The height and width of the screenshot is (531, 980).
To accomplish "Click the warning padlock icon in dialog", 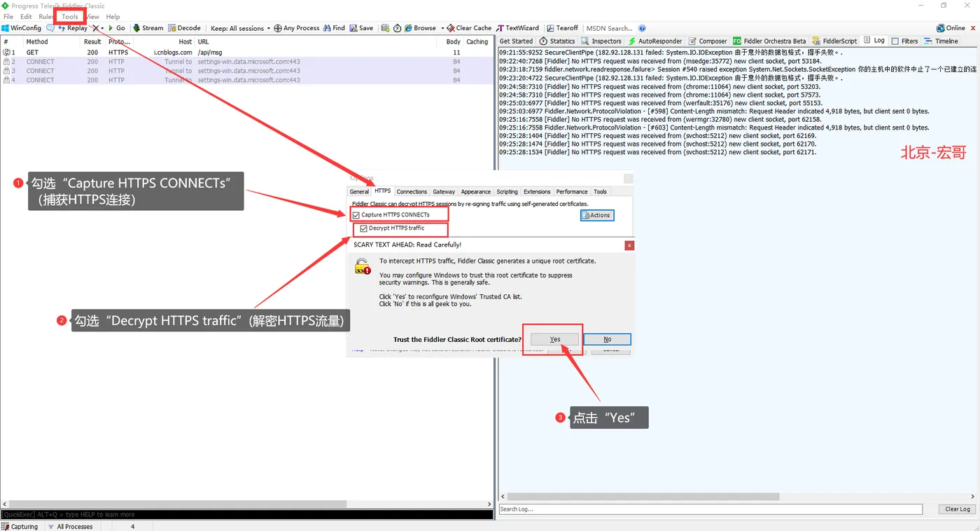I will [362, 266].
